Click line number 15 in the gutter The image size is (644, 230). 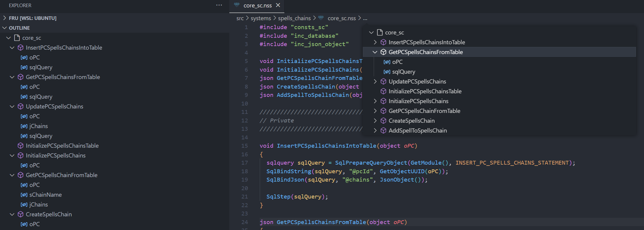coord(245,146)
